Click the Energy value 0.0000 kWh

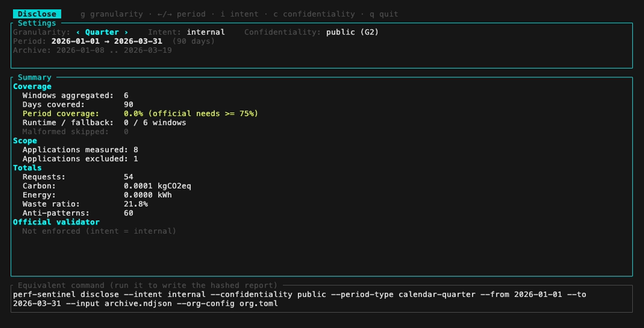(x=148, y=195)
